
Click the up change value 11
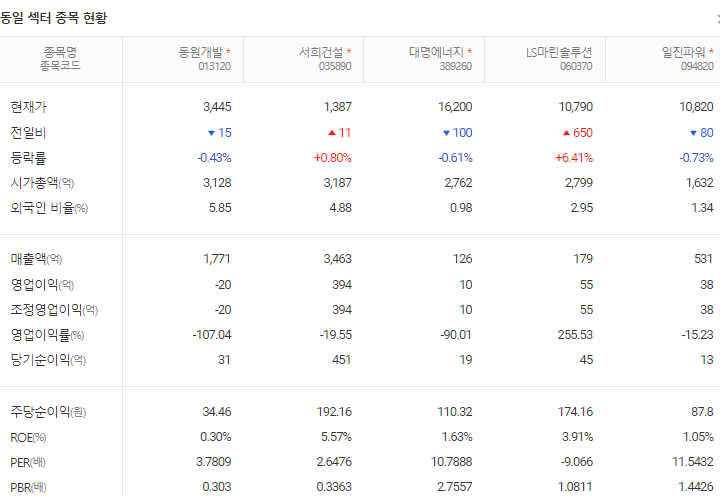(x=345, y=133)
